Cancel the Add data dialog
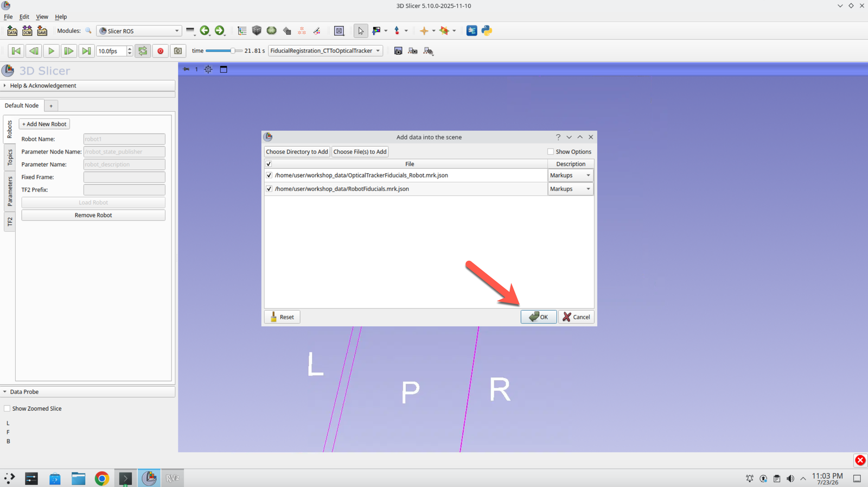The height and width of the screenshot is (487, 868). tap(576, 317)
